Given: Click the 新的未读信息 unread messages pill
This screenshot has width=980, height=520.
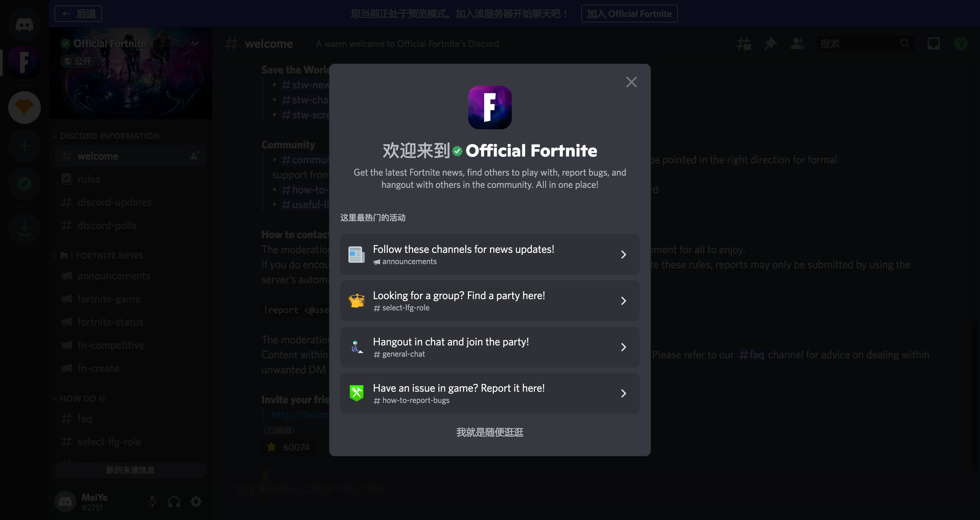Looking at the screenshot, I should (x=130, y=470).
